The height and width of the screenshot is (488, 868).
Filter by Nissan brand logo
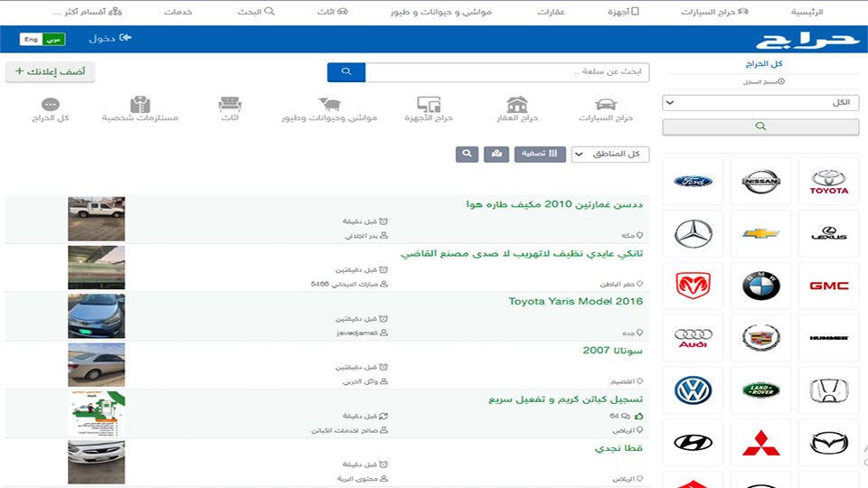(x=760, y=182)
